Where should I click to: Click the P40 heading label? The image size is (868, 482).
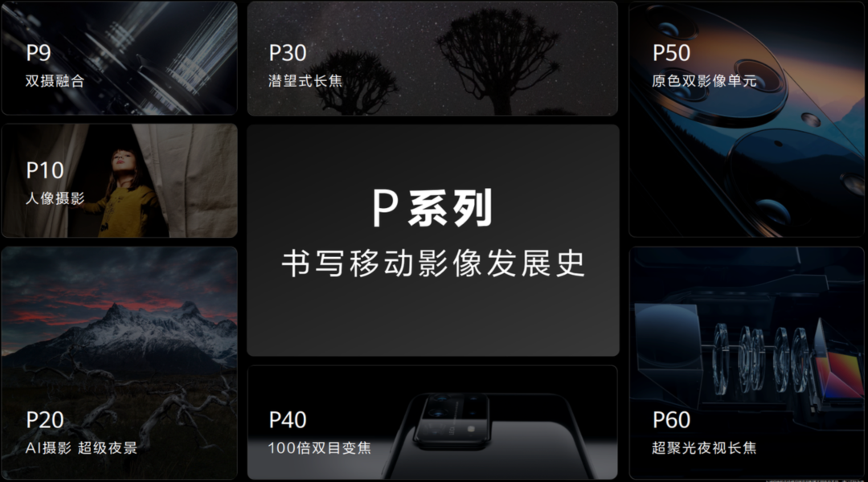pos(287,420)
